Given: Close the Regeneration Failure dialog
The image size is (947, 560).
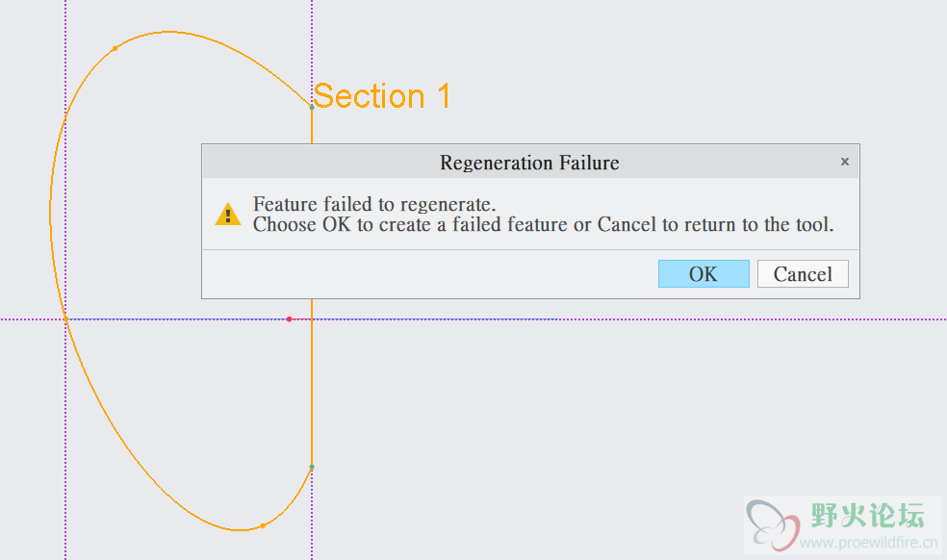Looking at the screenshot, I should click(x=845, y=162).
